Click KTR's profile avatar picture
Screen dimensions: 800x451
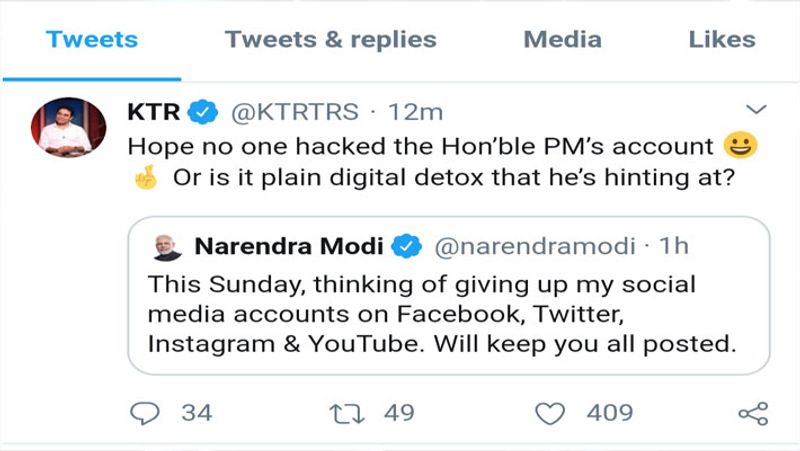[x=67, y=127]
